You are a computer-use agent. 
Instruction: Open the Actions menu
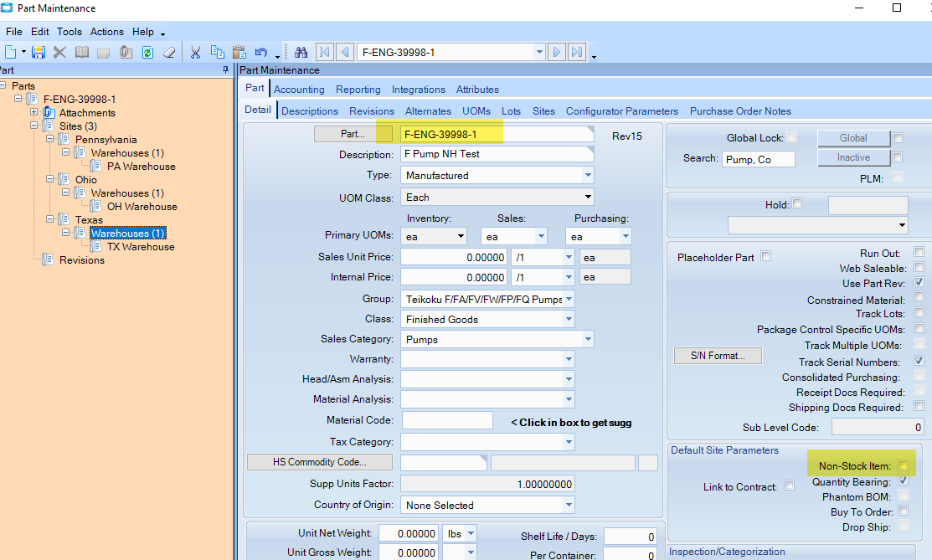[107, 32]
